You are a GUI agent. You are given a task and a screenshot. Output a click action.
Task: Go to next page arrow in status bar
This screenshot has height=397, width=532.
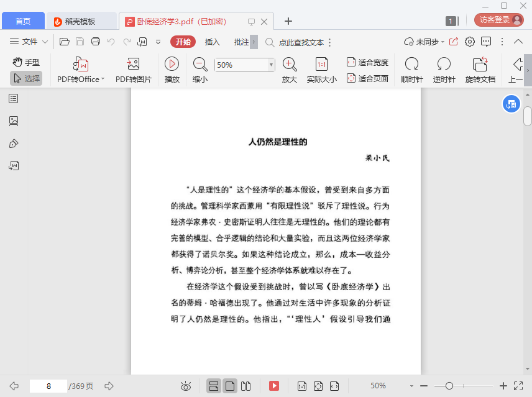tap(109, 386)
